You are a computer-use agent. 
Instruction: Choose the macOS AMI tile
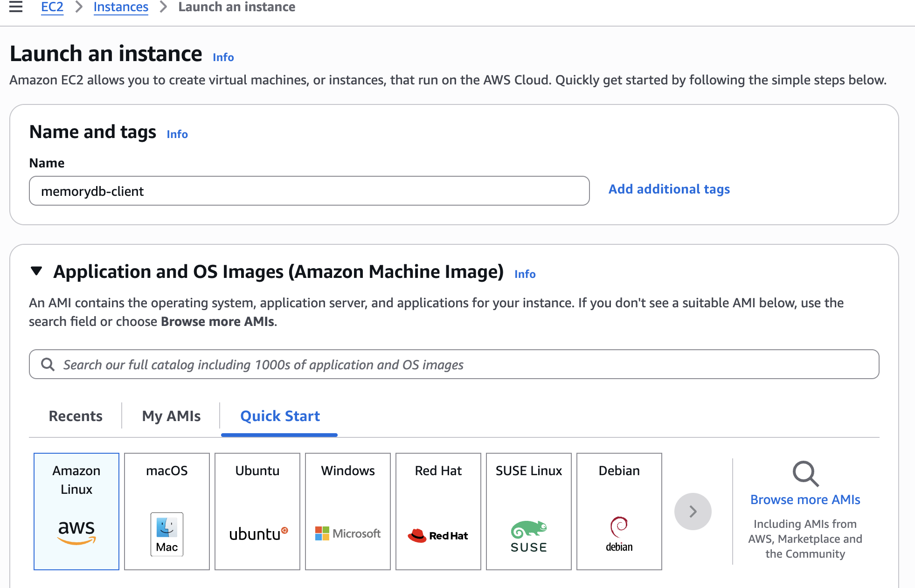click(167, 511)
